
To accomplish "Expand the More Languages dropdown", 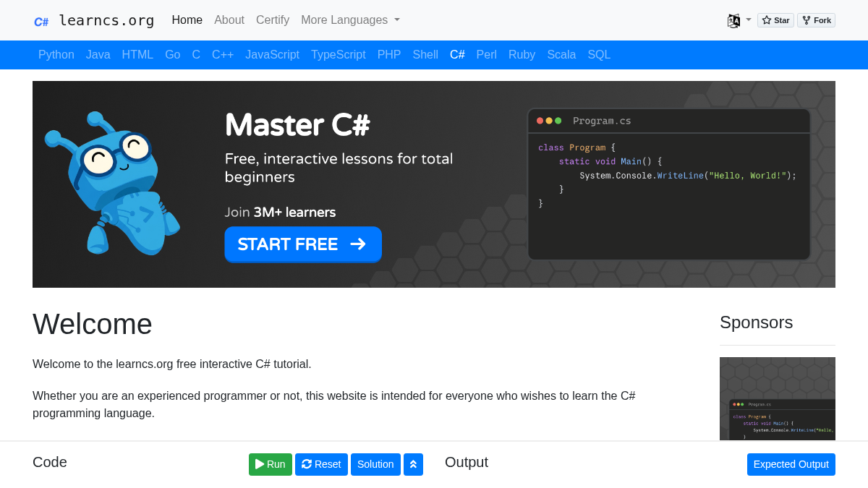I will click(350, 20).
